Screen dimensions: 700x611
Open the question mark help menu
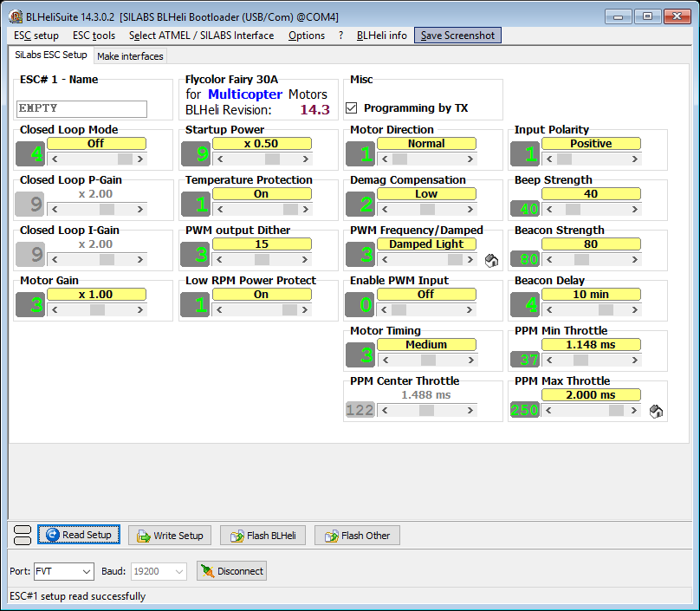tap(341, 36)
